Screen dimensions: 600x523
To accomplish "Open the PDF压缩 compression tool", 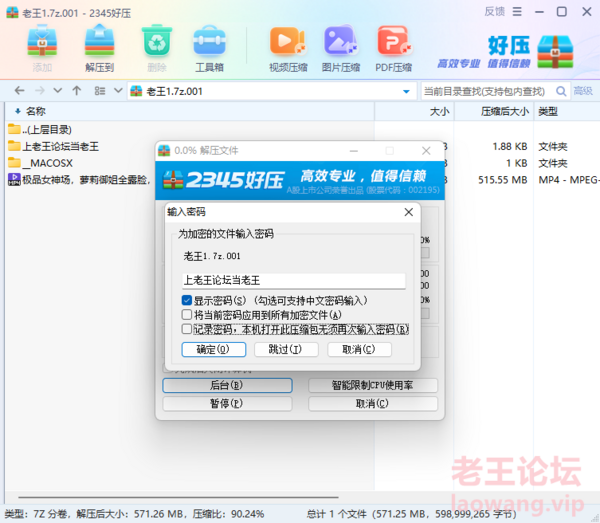I will [x=393, y=48].
